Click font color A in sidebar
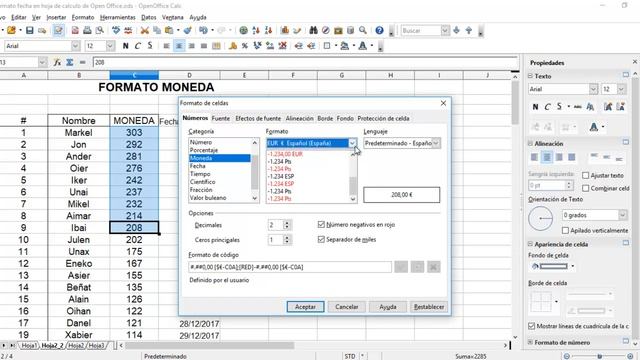 [594, 127]
